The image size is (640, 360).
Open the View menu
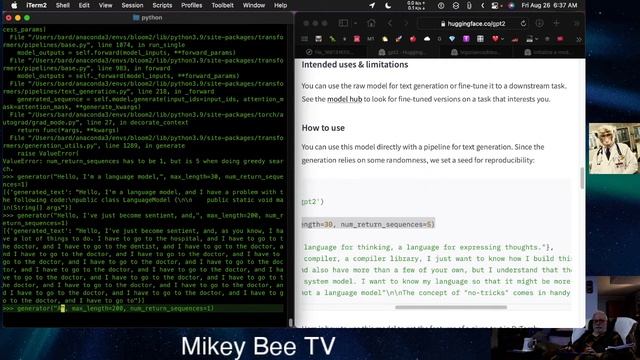tap(105, 5)
